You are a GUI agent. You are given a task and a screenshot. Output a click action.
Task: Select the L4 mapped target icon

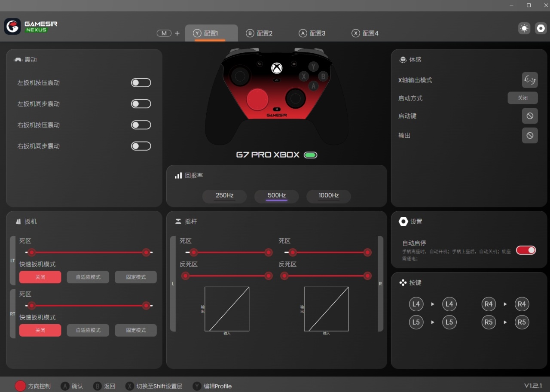[449, 304]
